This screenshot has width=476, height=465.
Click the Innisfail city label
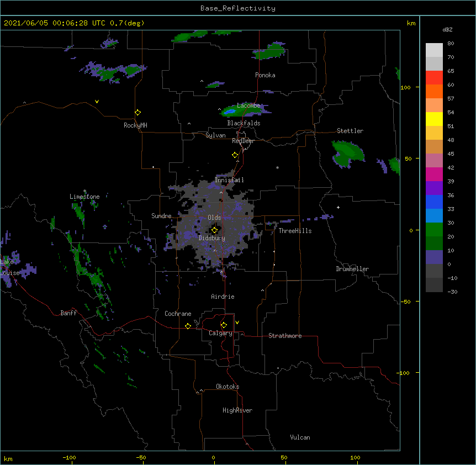229,180
